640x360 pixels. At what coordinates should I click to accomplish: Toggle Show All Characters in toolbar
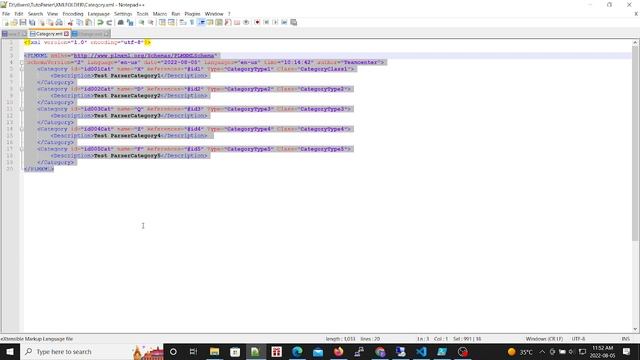click(x=192, y=22)
